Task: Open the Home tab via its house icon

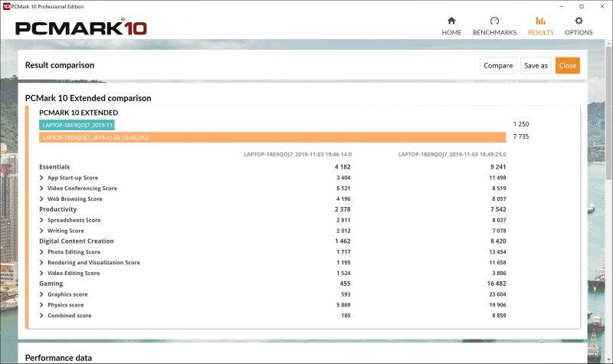Action: (x=451, y=21)
